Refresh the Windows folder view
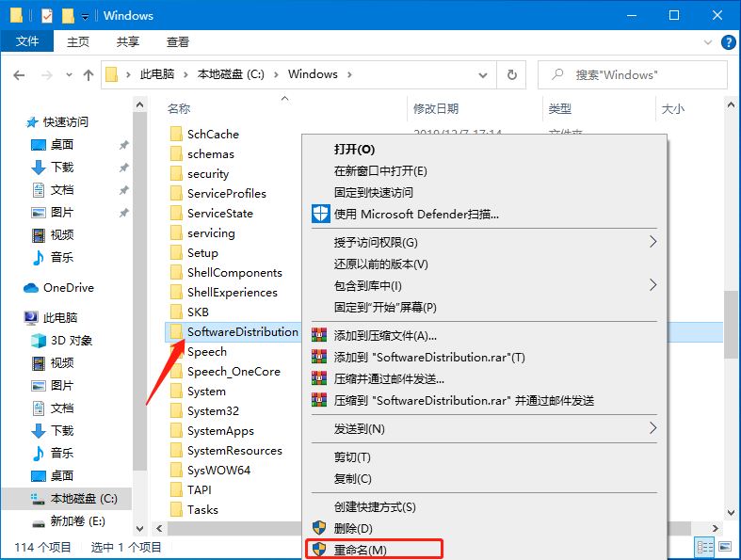The width and height of the screenshot is (741, 560). point(512,74)
